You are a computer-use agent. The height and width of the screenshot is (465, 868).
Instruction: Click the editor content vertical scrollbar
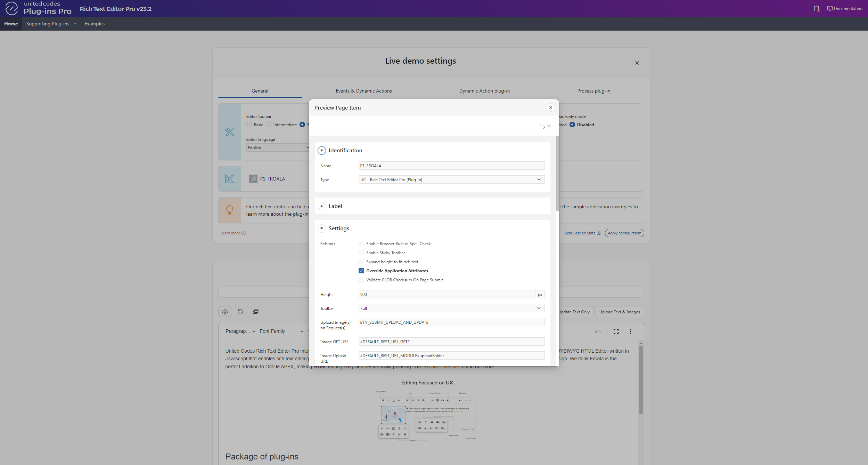641,379
